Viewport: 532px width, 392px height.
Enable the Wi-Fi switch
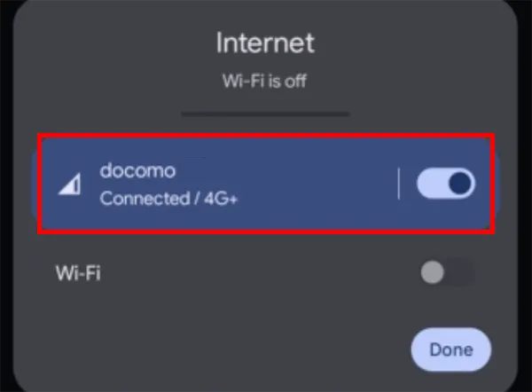[446, 273]
